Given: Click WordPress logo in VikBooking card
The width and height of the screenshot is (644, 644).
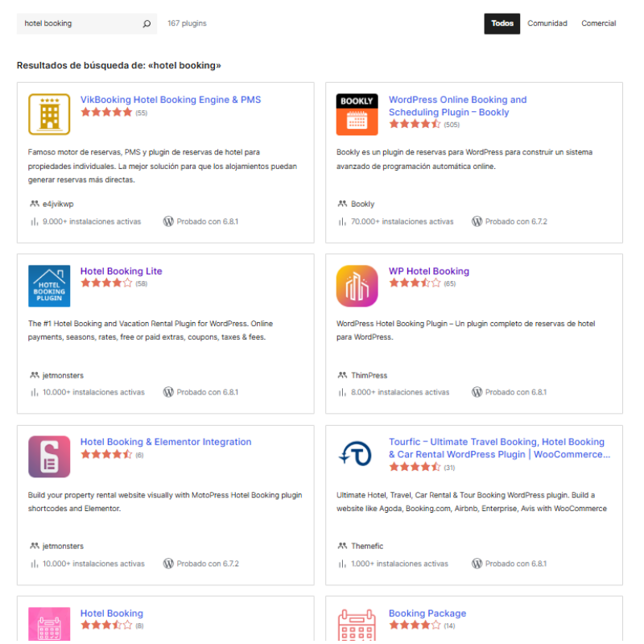Looking at the screenshot, I should [x=168, y=221].
